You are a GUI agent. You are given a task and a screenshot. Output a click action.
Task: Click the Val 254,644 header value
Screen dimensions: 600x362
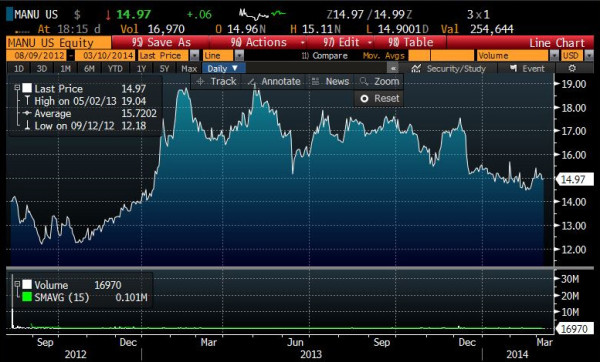click(477, 29)
